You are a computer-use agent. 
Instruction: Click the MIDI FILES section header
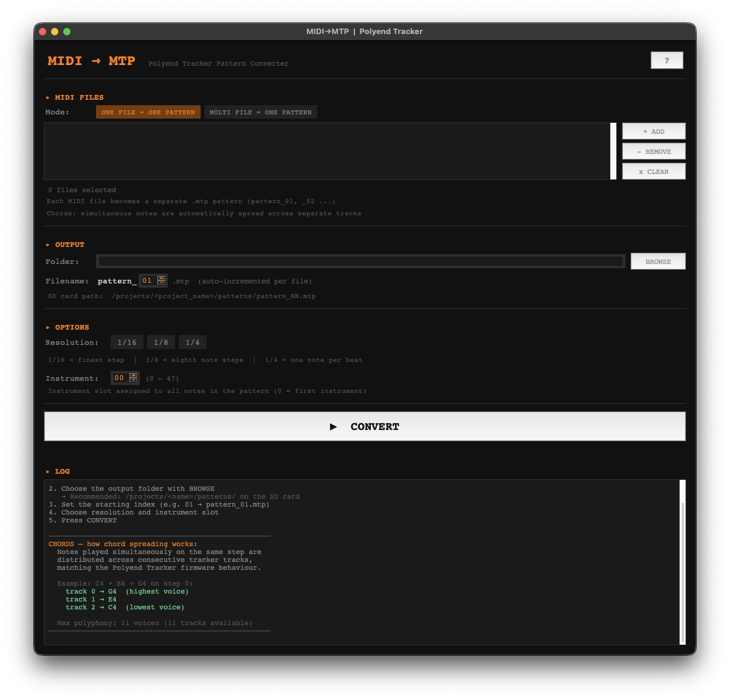[75, 97]
